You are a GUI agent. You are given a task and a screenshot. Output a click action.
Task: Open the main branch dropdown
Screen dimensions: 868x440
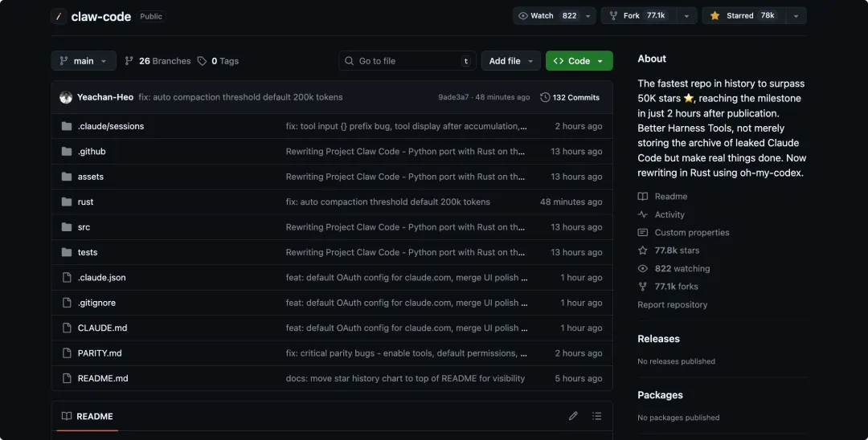click(x=84, y=61)
